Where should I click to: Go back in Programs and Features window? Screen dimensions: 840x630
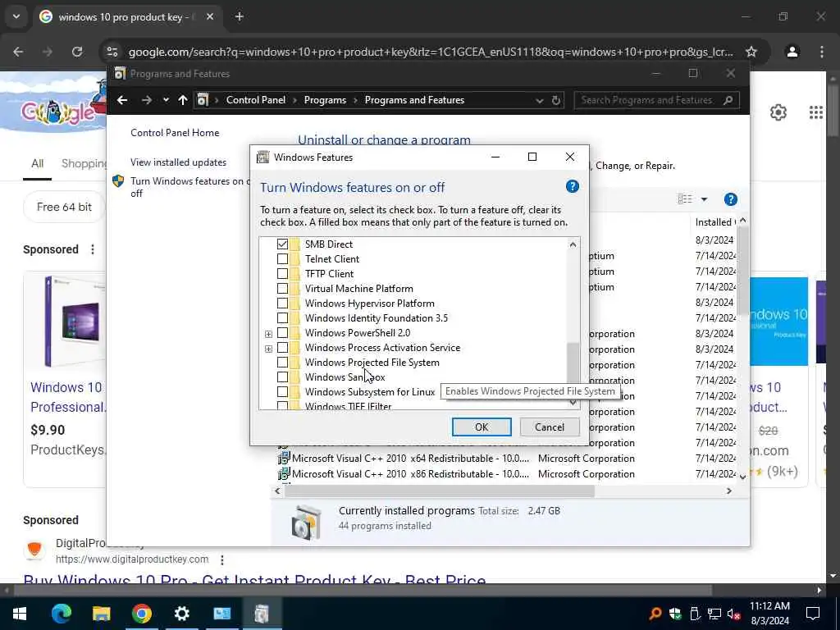pyautogui.click(x=122, y=100)
